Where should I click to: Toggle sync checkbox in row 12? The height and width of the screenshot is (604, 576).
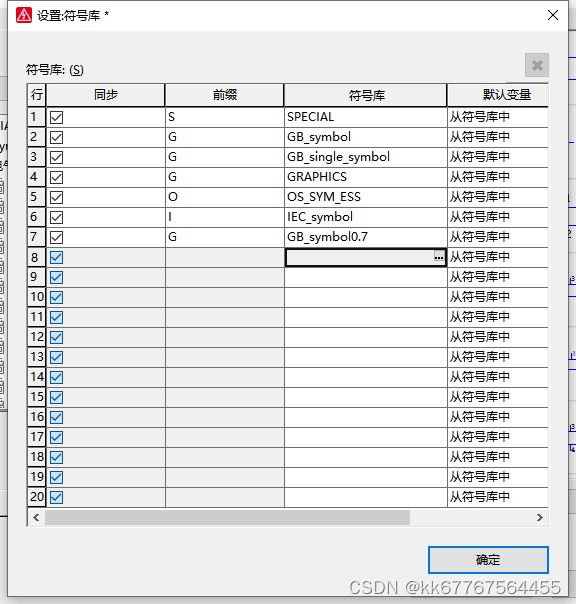(57, 337)
